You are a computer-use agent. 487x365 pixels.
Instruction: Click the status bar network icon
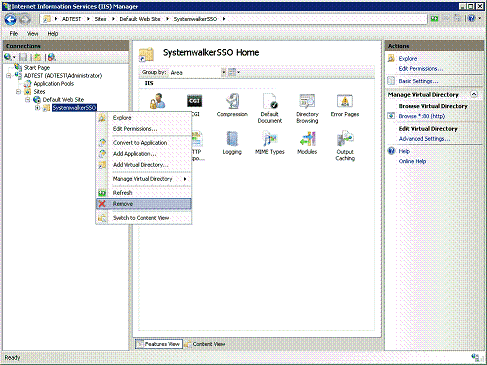(475, 357)
